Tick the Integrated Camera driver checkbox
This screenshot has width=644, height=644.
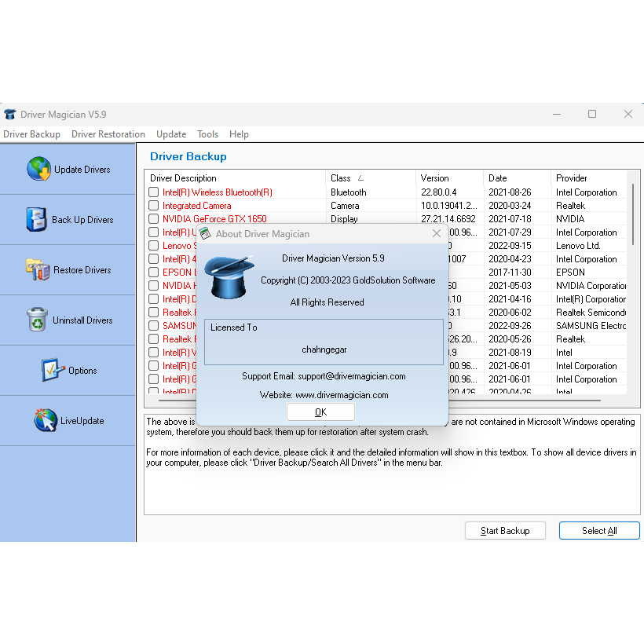pyautogui.click(x=154, y=206)
